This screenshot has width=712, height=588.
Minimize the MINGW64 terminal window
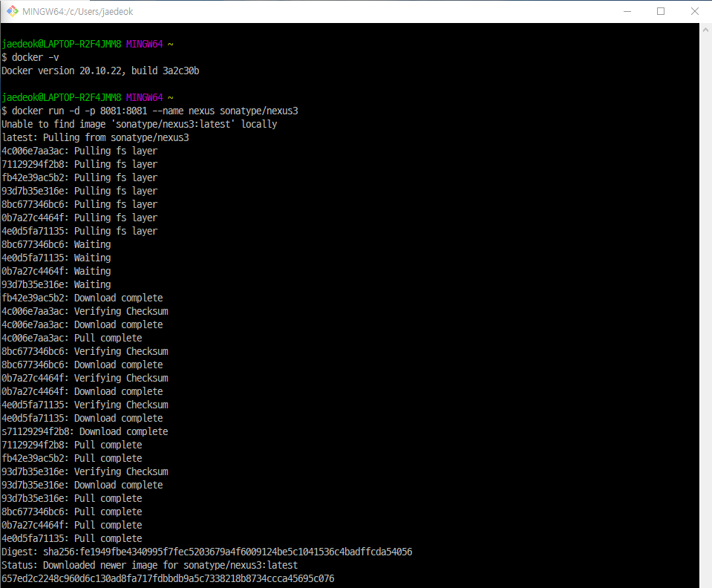627,11
